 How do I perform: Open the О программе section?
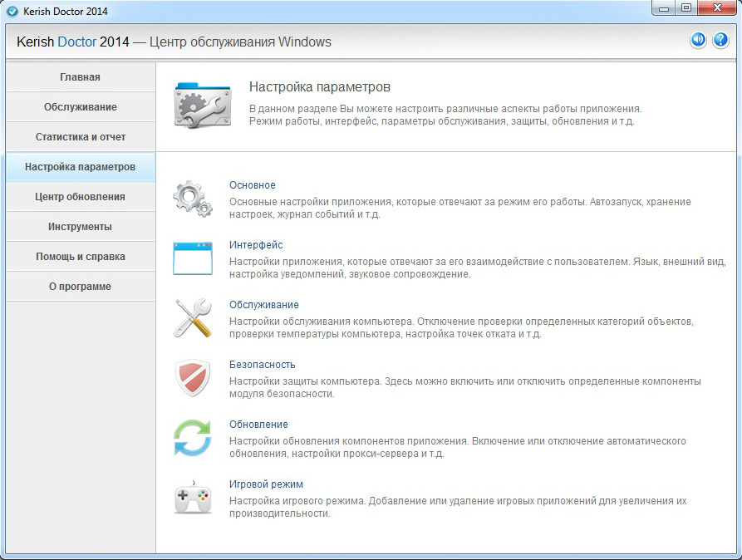click(x=81, y=286)
